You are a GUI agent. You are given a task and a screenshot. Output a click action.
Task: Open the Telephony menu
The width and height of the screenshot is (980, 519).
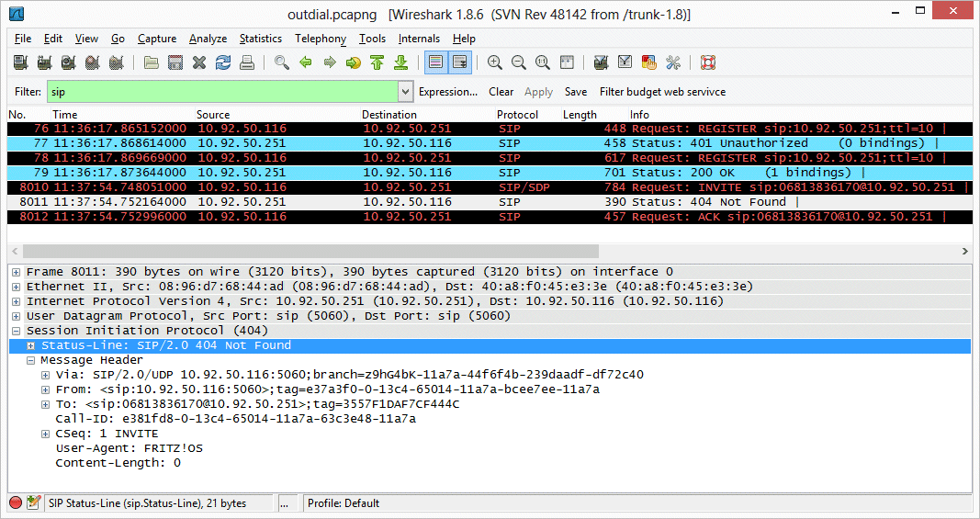(x=320, y=39)
